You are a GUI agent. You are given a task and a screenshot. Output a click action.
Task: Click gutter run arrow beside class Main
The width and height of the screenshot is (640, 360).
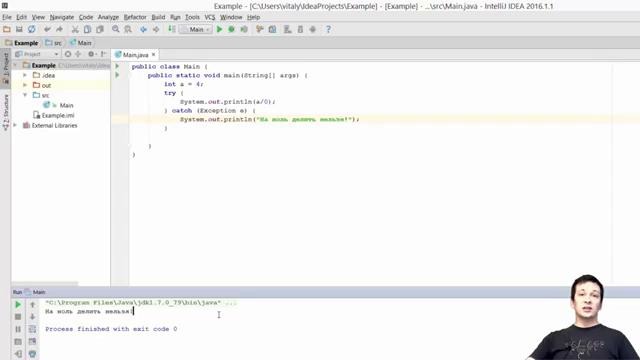coord(117,66)
